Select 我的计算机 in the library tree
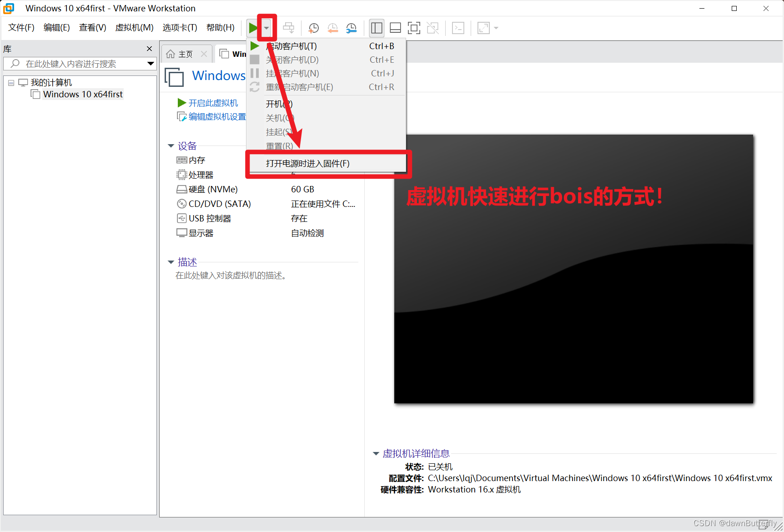 tap(51, 83)
